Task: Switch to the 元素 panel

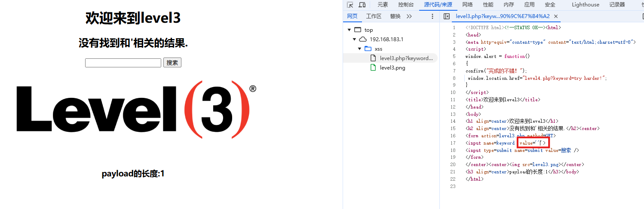Action: click(x=383, y=5)
